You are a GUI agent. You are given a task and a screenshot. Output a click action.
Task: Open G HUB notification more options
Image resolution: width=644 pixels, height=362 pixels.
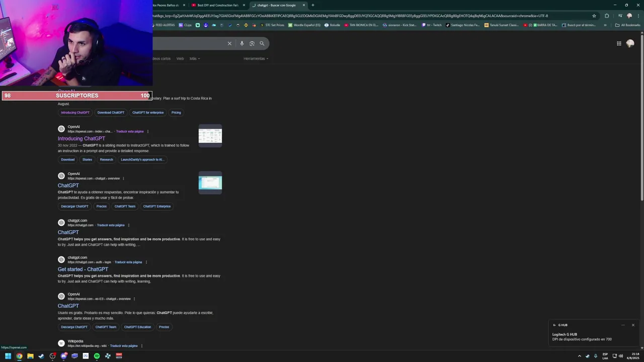pyautogui.click(x=623, y=325)
